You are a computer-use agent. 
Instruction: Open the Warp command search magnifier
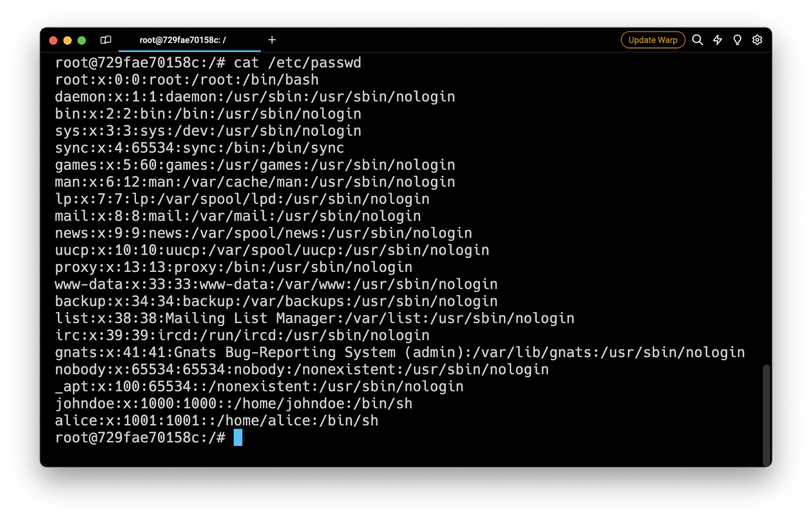[x=697, y=40]
